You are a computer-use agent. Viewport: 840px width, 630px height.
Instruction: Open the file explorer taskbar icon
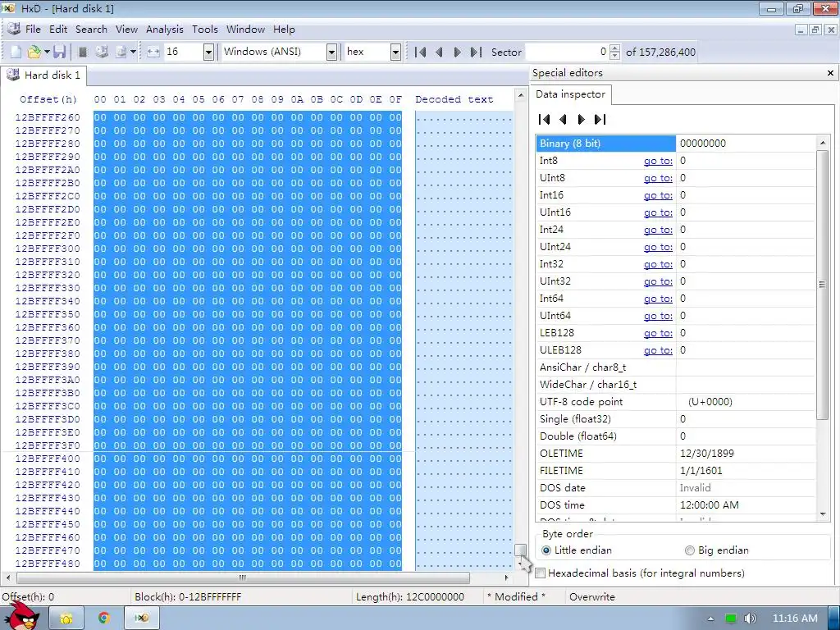pyautogui.click(x=66, y=619)
